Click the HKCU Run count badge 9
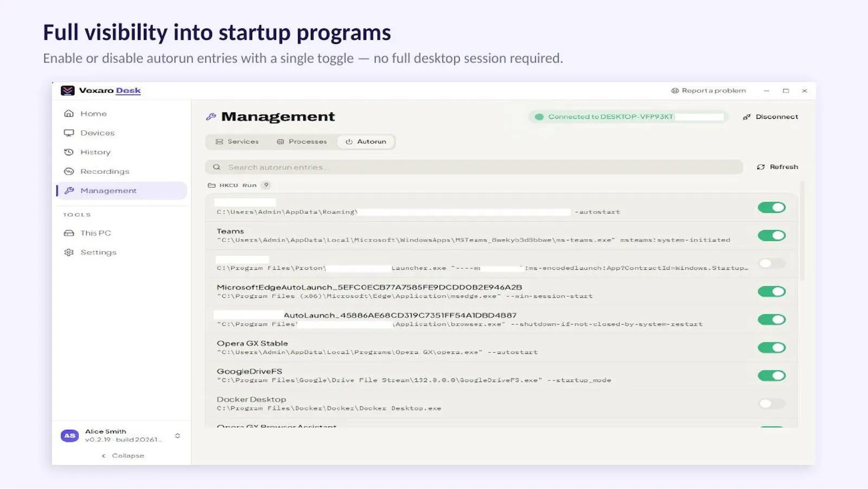The width and height of the screenshot is (868, 489). 266,185
